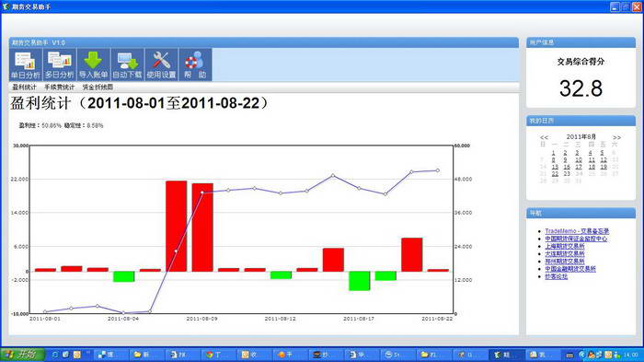Open the 帮助 help lifebuoy icon

click(x=195, y=64)
